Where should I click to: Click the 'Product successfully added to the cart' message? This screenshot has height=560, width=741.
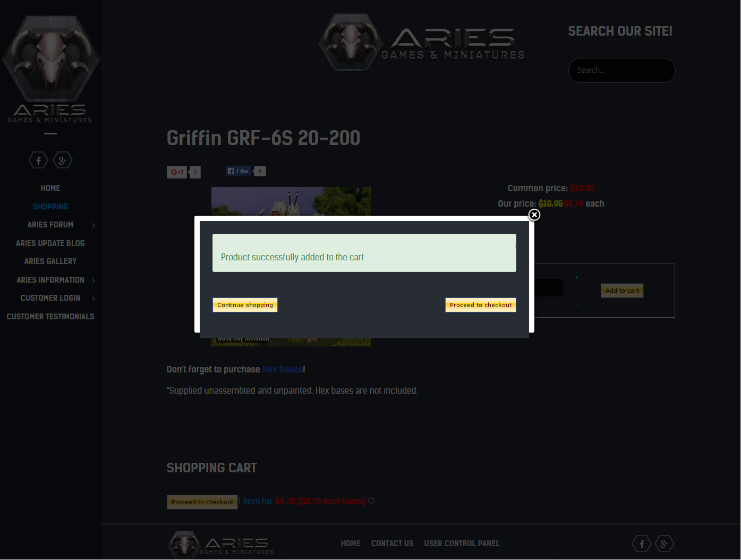click(292, 257)
